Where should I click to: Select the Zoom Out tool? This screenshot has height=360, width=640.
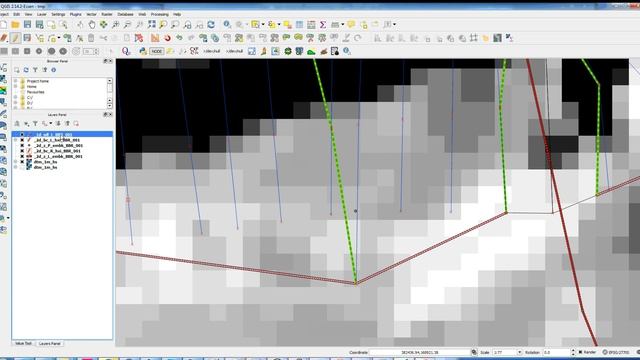point(127,25)
